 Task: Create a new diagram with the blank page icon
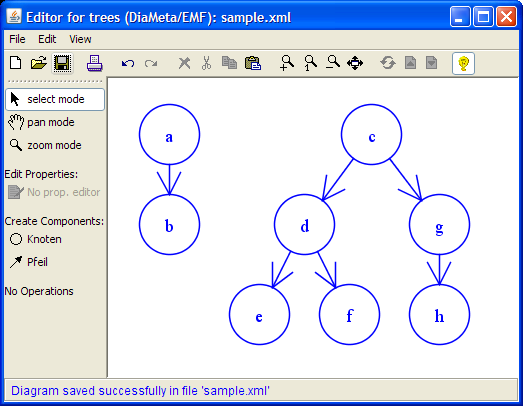point(16,63)
